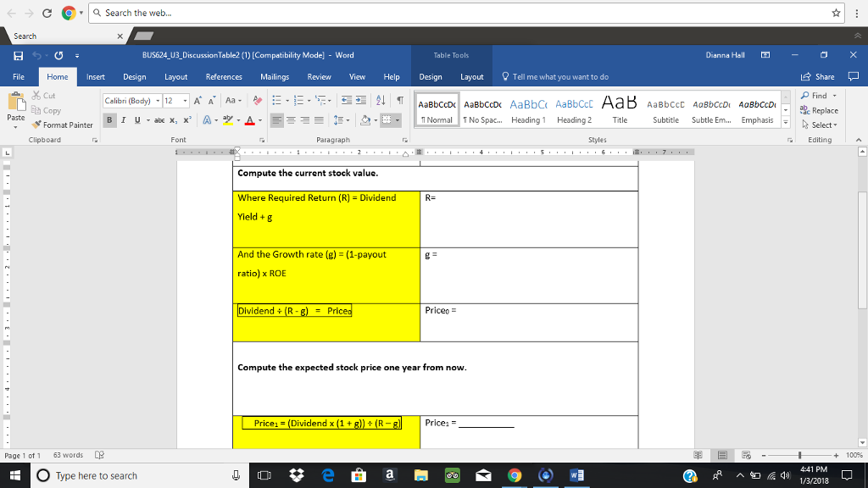Open the font name dropdown
This screenshot has height=488, width=868.
click(x=159, y=101)
